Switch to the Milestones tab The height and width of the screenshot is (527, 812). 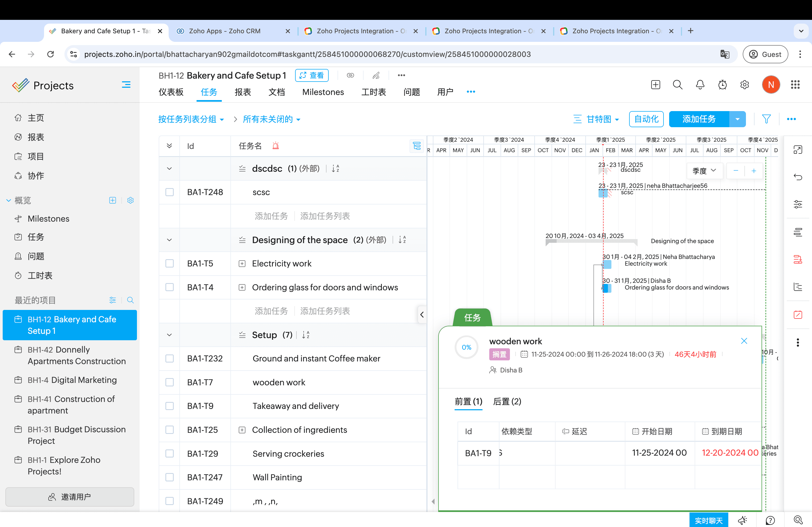coord(323,92)
